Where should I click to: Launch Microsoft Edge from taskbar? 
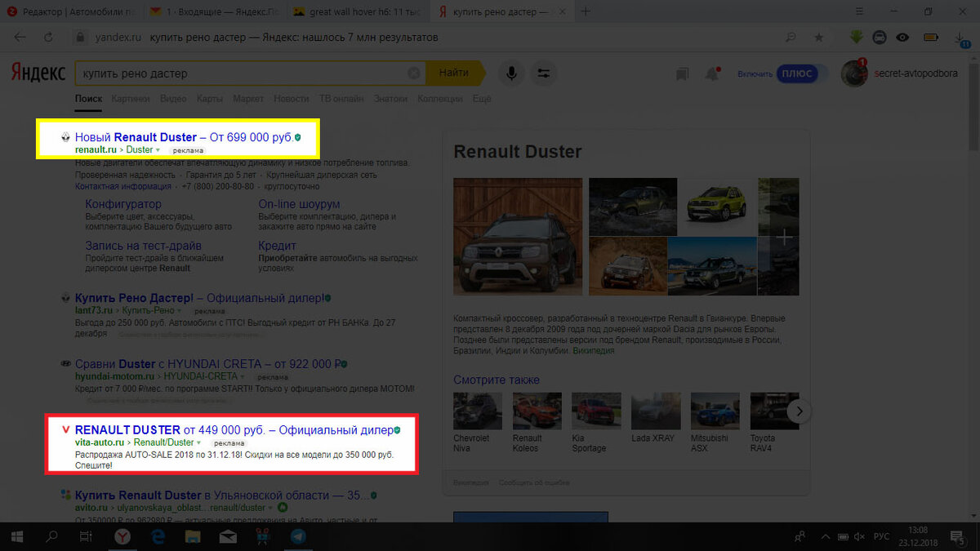[157, 536]
